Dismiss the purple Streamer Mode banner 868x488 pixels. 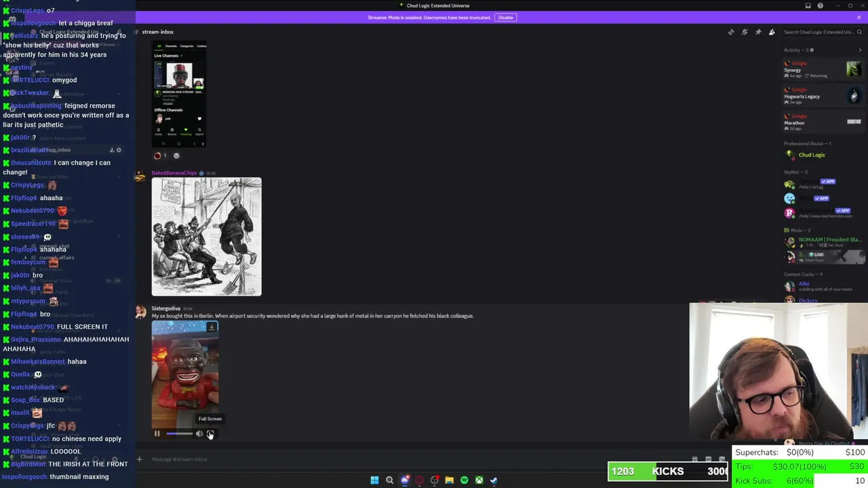click(x=859, y=18)
